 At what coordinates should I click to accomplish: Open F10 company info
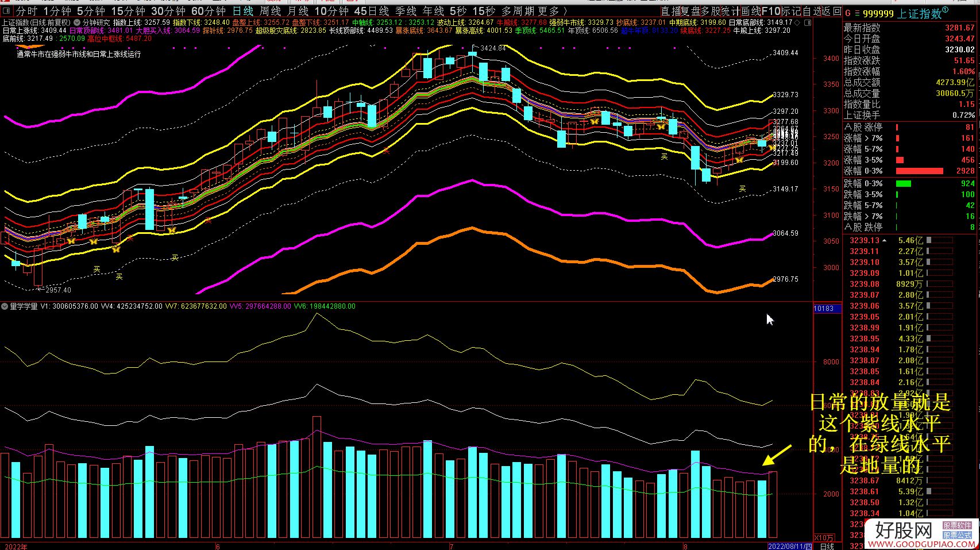(771, 11)
